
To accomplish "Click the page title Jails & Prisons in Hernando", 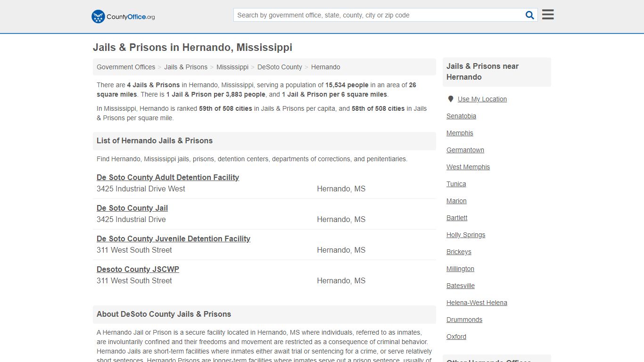I will (192, 48).
